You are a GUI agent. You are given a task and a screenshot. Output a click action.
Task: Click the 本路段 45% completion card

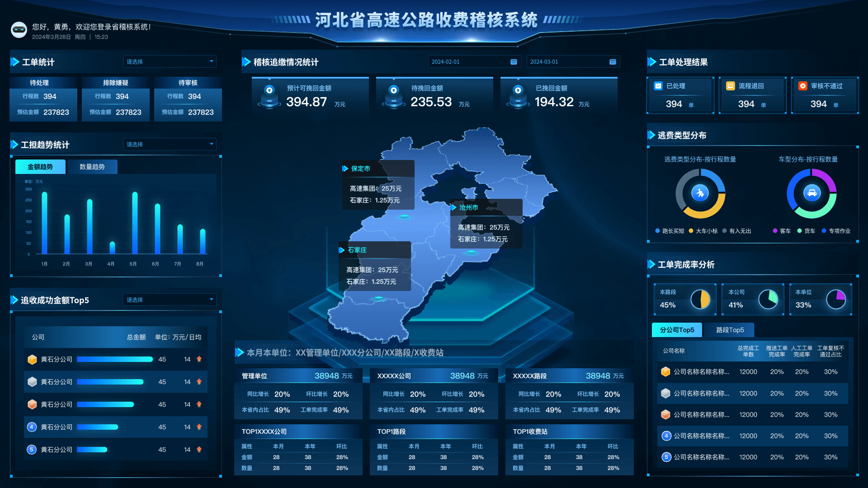click(684, 299)
